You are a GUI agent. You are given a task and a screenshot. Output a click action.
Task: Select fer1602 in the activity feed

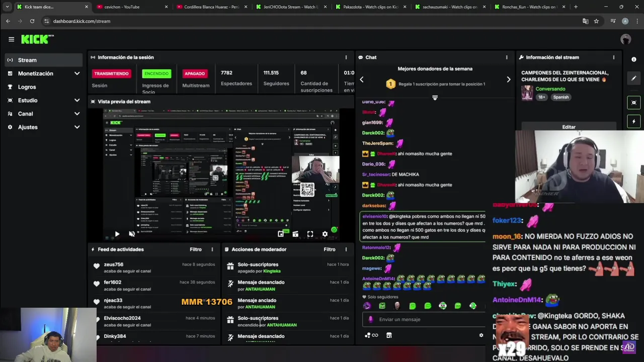click(113, 283)
